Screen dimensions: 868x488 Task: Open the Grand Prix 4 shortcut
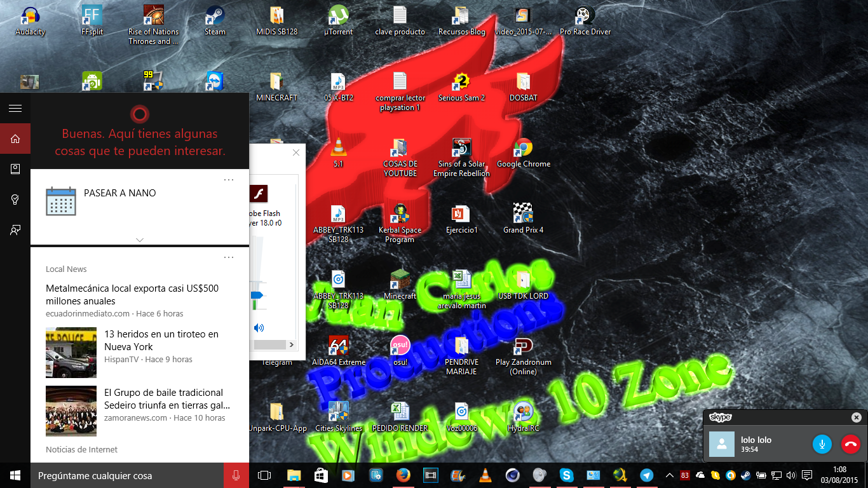click(523, 219)
